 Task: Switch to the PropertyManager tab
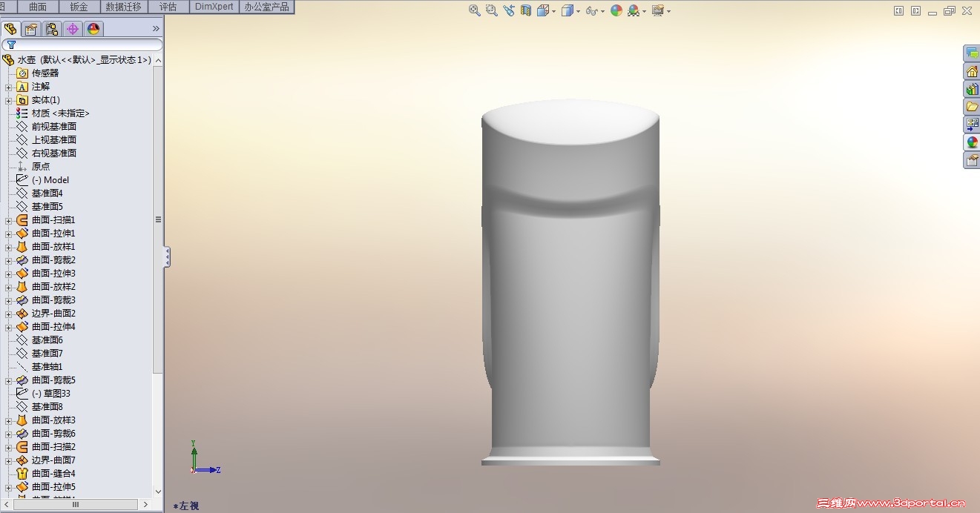click(31, 29)
